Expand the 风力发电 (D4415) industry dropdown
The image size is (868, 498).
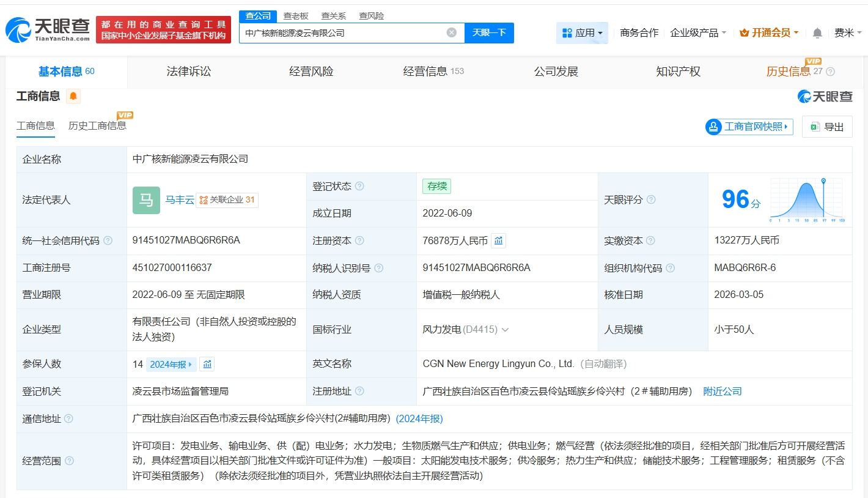point(505,329)
